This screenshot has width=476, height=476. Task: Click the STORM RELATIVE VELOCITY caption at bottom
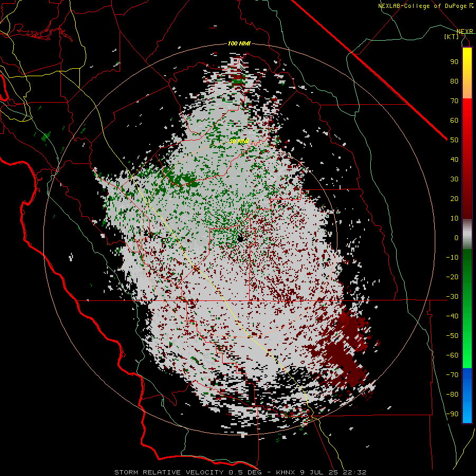tap(240, 472)
